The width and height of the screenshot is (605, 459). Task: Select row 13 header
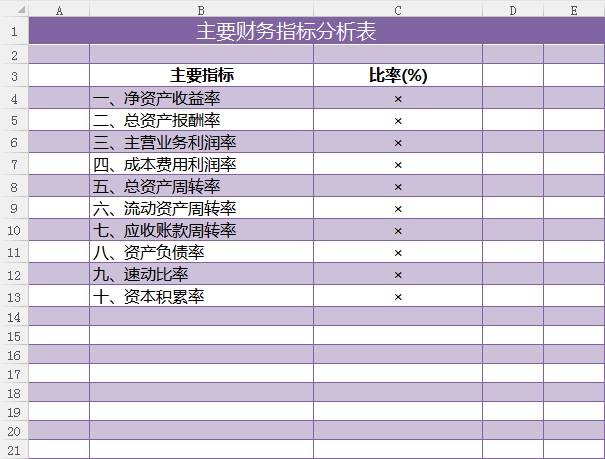[14, 296]
